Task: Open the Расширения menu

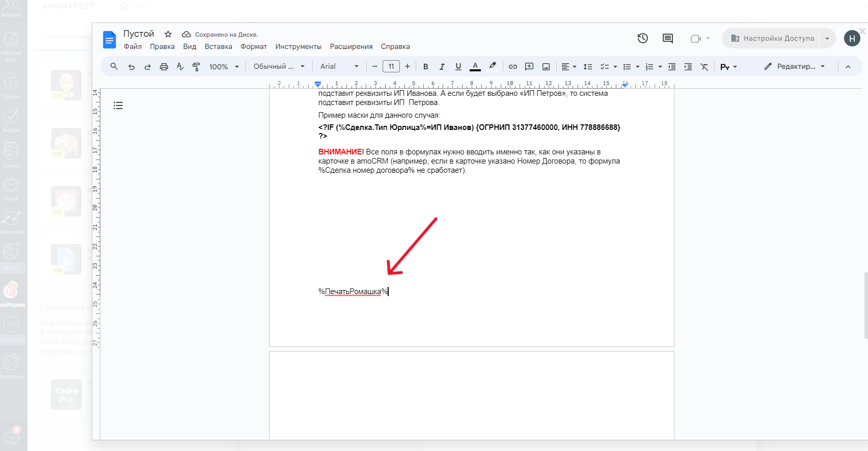Action: coord(351,46)
